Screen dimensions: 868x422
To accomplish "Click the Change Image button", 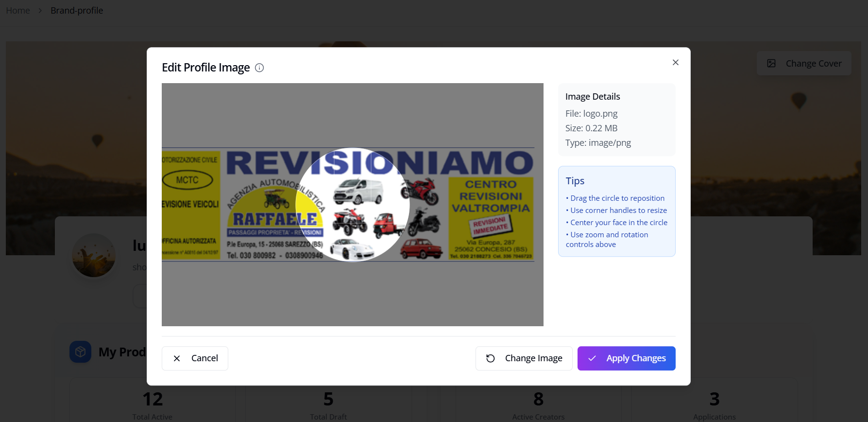I will coord(524,358).
